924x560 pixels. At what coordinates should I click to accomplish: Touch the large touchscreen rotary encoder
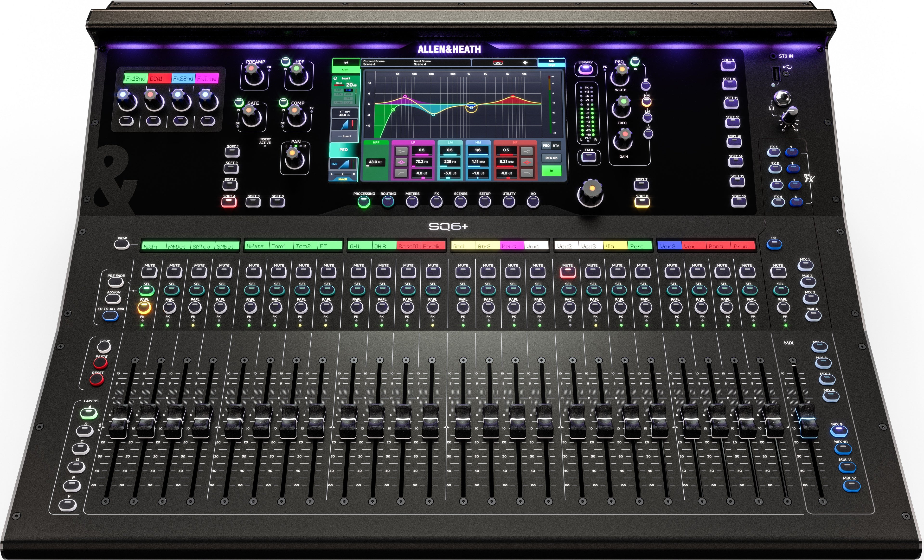pyautogui.click(x=590, y=193)
